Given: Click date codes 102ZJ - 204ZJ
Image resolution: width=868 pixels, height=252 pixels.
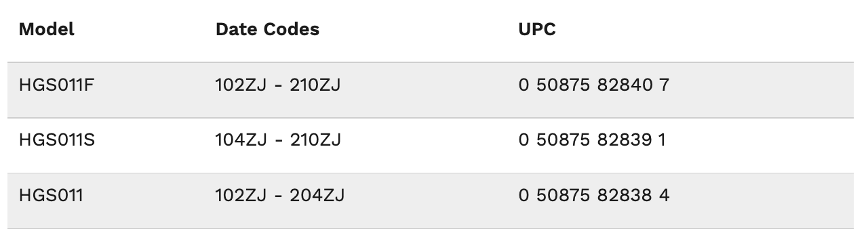Looking at the screenshot, I should pos(279,196).
